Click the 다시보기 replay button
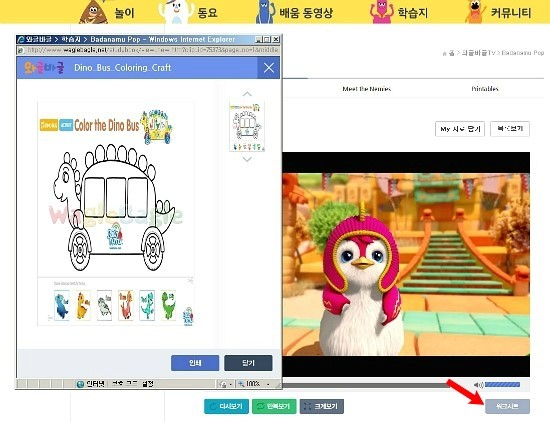The height and width of the screenshot is (422, 550). point(226,407)
